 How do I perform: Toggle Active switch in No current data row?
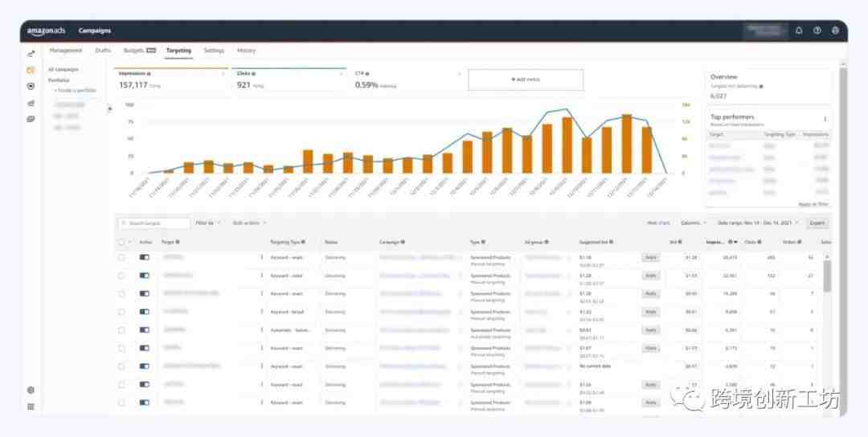[145, 366]
